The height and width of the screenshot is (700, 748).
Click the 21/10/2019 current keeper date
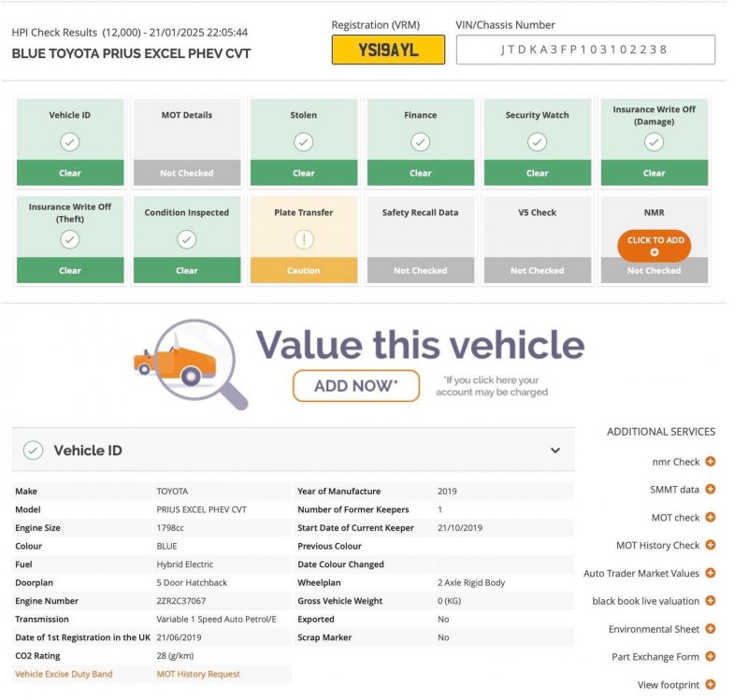(460, 528)
